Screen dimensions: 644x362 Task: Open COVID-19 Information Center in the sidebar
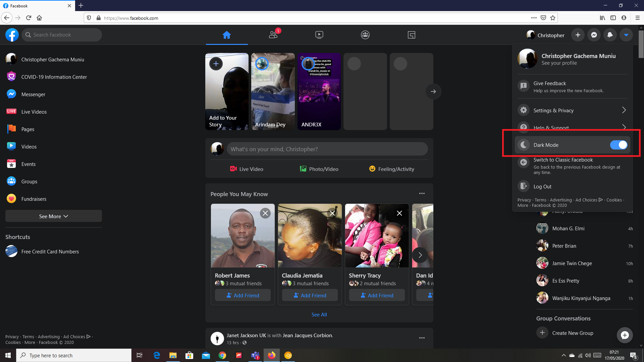pyautogui.click(x=54, y=77)
